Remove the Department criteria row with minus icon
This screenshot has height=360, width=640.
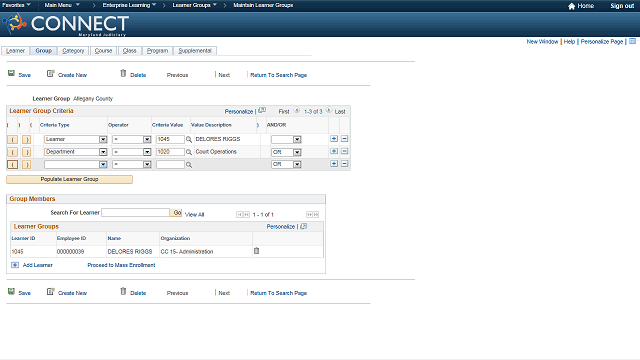point(344,151)
